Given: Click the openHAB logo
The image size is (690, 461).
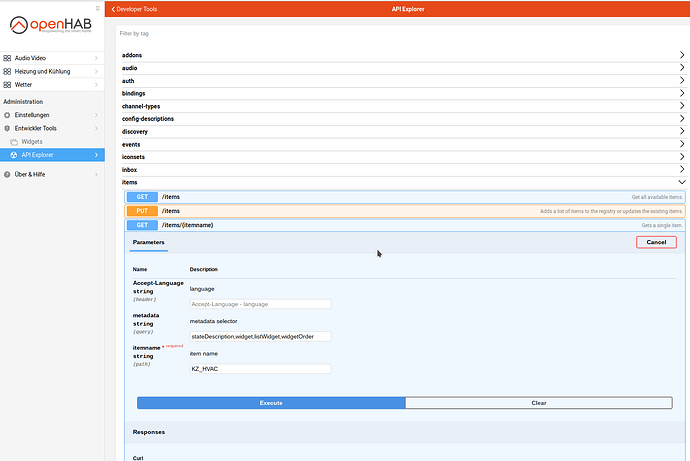Looking at the screenshot, I should tap(51, 24).
